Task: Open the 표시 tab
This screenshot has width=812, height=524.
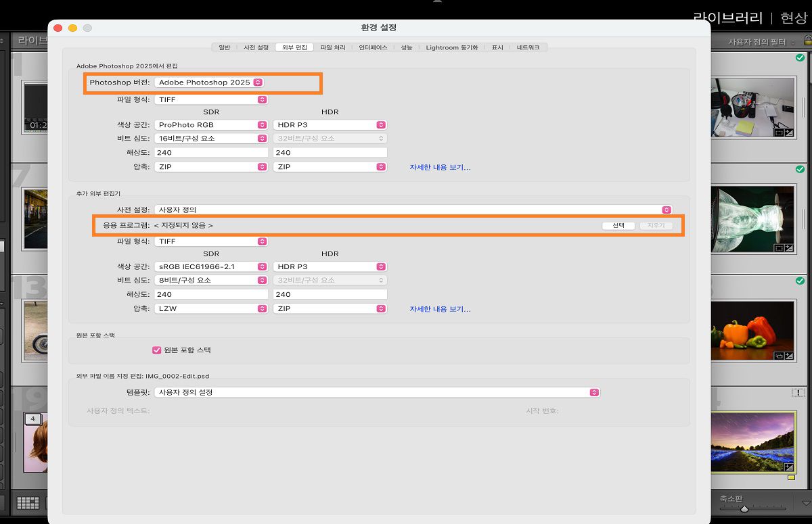Action: (497, 47)
